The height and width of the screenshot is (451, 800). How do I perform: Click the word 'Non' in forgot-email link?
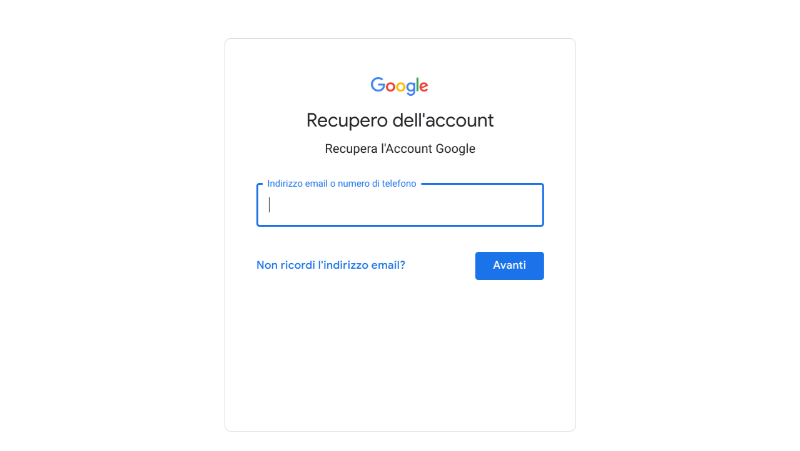(267, 265)
